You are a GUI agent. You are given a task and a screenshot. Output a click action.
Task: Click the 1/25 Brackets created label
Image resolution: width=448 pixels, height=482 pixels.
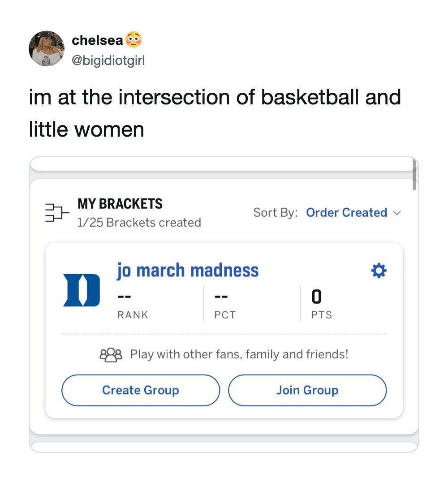(139, 222)
